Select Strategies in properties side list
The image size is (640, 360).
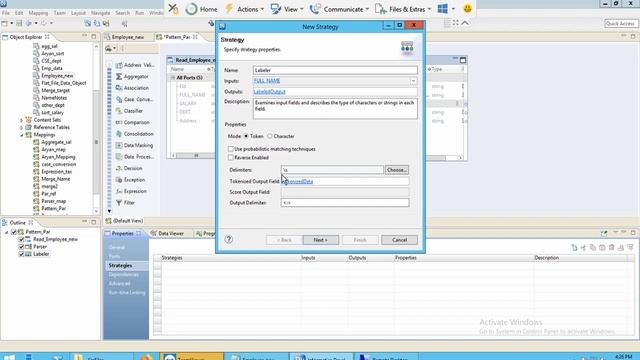click(120, 265)
